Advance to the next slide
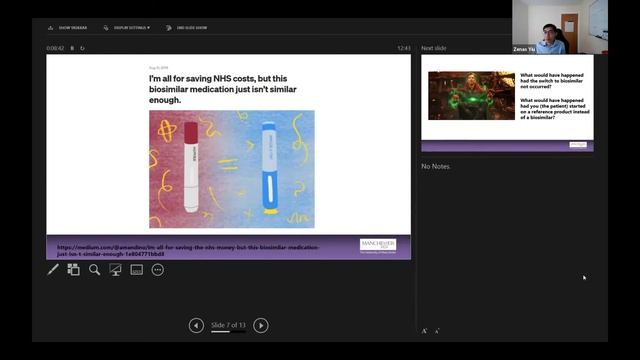The width and height of the screenshot is (640, 360). 261,325
